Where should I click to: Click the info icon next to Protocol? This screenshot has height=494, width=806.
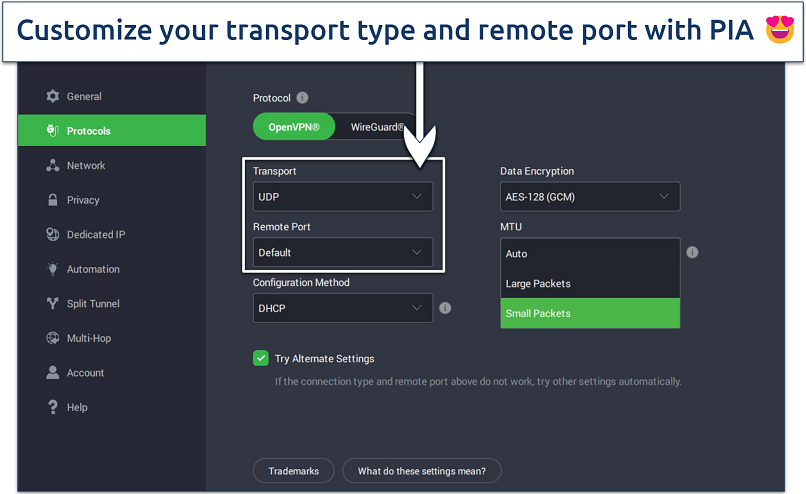[302, 98]
